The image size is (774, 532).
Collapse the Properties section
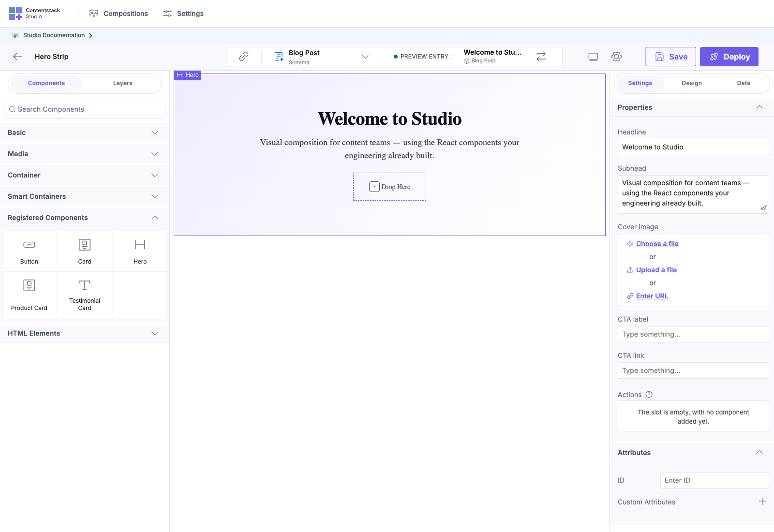click(759, 107)
